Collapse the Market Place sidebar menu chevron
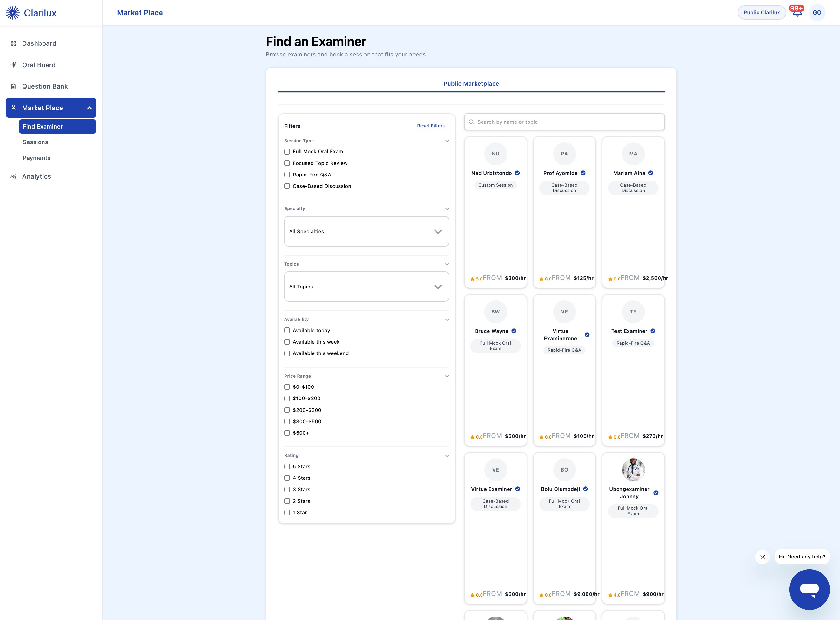840x620 pixels. [x=89, y=108]
